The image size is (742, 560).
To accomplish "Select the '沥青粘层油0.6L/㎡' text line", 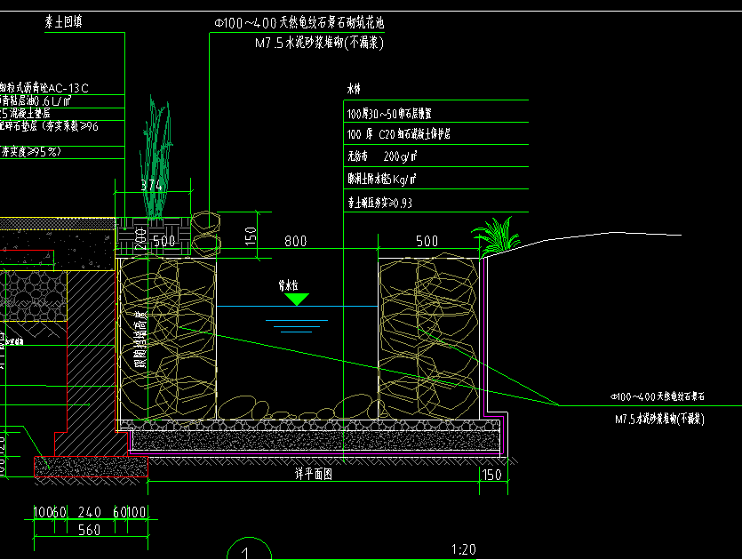I will [x=36, y=100].
